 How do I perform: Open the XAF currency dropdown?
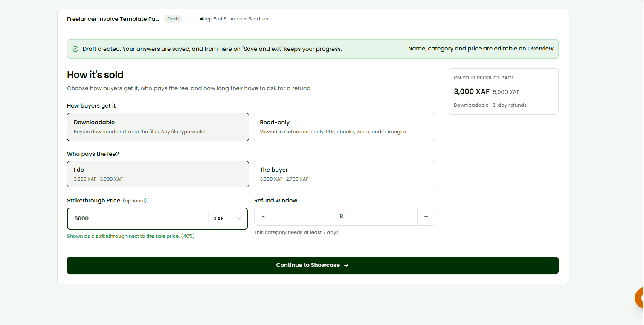coord(227,219)
